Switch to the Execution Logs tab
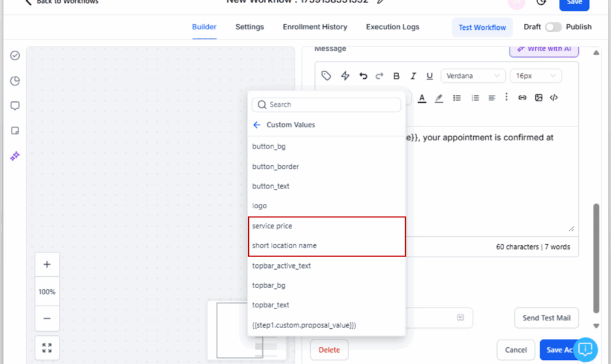The height and width of the screenshot is (364, 611). (392, 27)
